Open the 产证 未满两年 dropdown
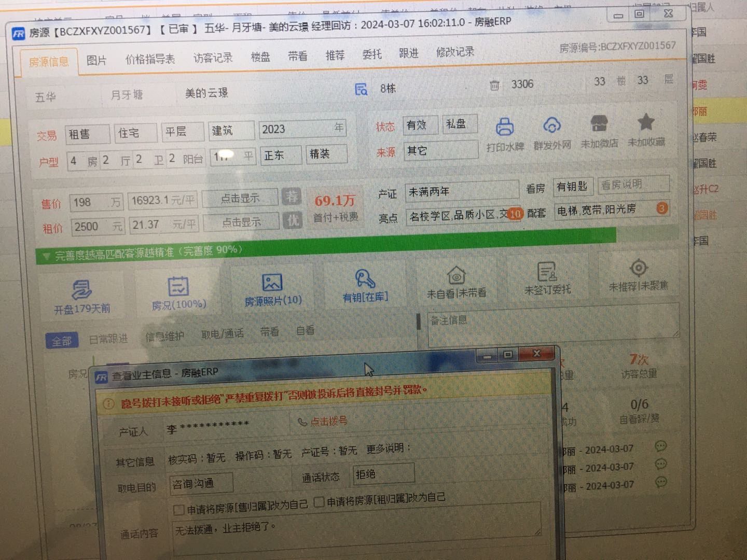This screenshot has width=747, height=560. (x=462, y=191)
